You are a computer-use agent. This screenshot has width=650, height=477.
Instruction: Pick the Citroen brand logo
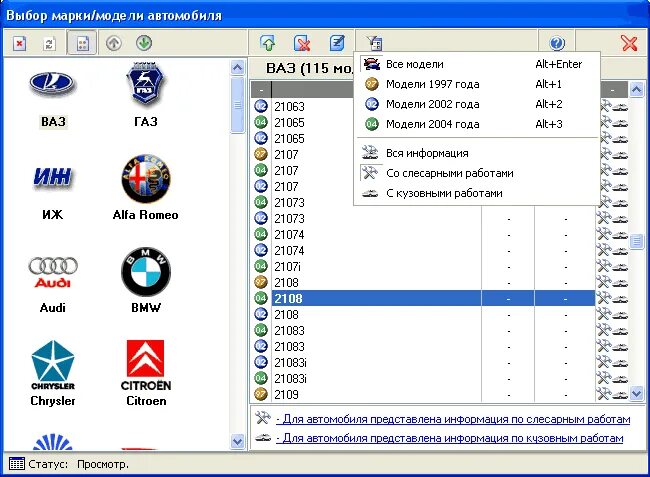(146, 366)
